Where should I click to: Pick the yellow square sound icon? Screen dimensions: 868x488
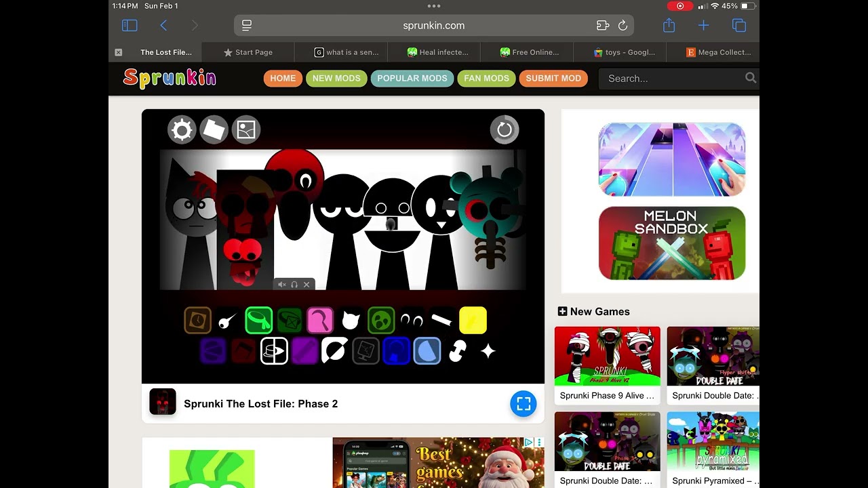(473, 320)
